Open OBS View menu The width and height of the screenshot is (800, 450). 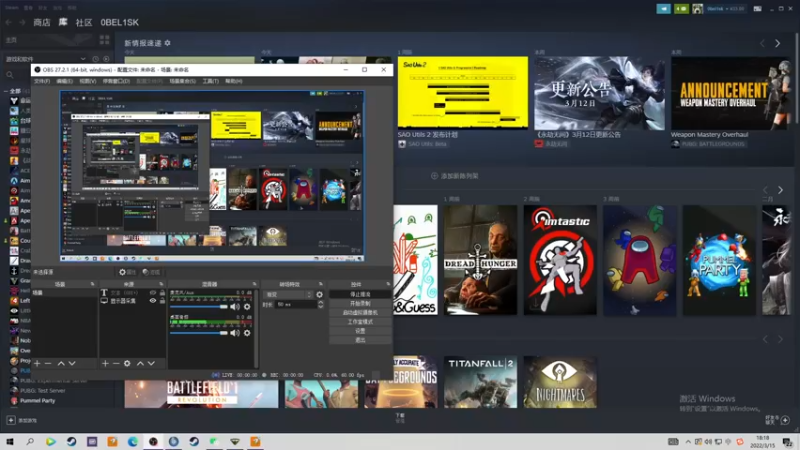pyautogui.click(x=88, y=81)
